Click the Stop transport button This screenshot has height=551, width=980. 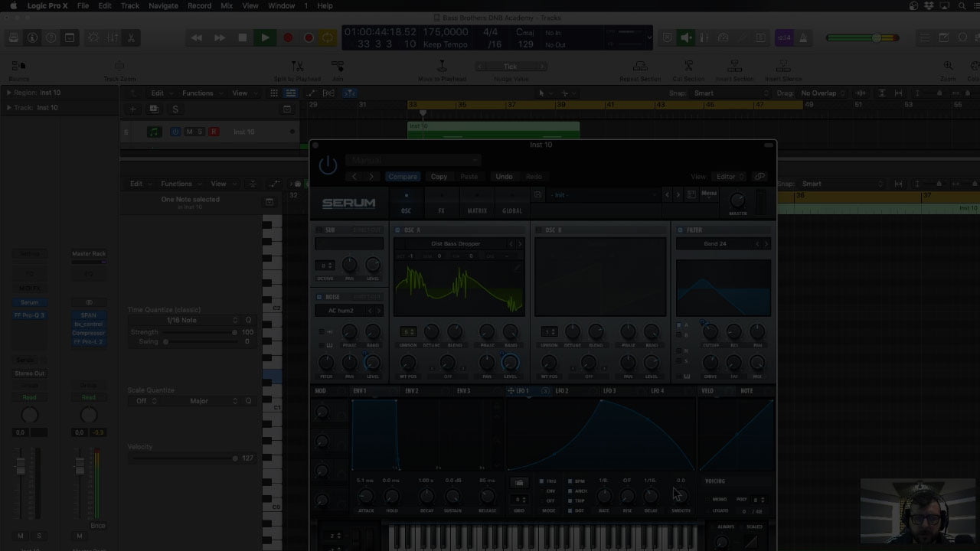243,37
